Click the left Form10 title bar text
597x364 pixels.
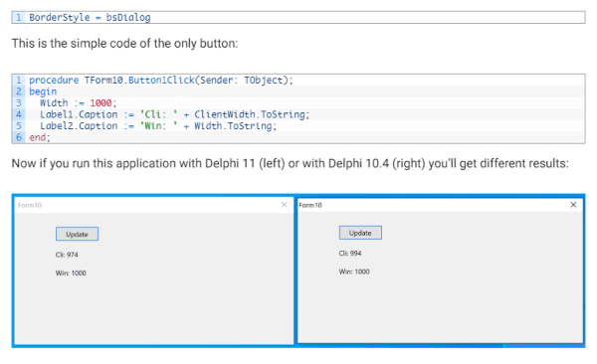point(30,205)
